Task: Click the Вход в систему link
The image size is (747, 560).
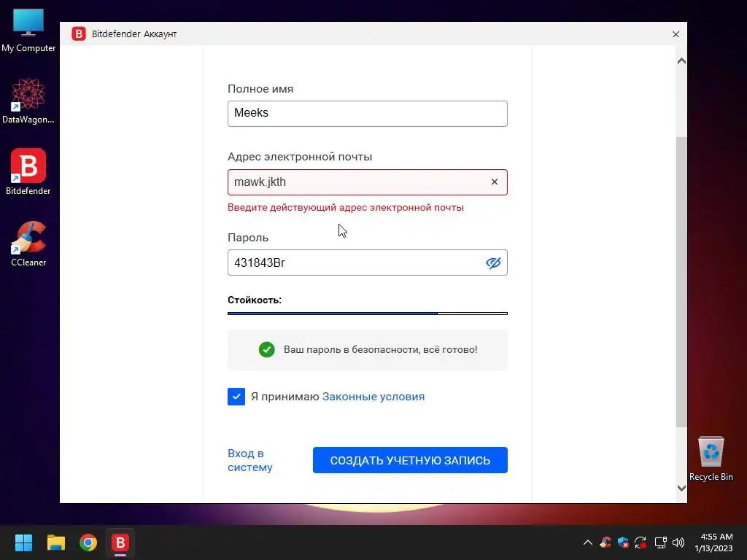Action: pos(250,460)
